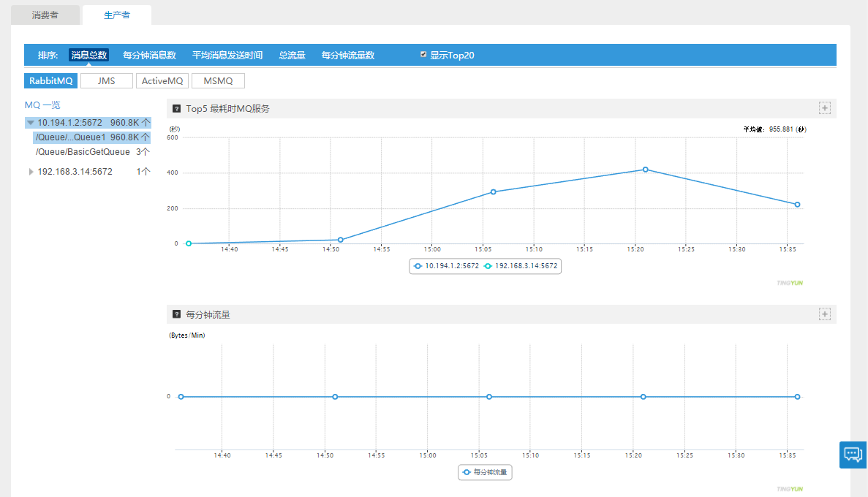The width and height of the screenshot is (868, 497).
Task: Select /Queue/...Queue1 tree item
Action: point(92,137)
